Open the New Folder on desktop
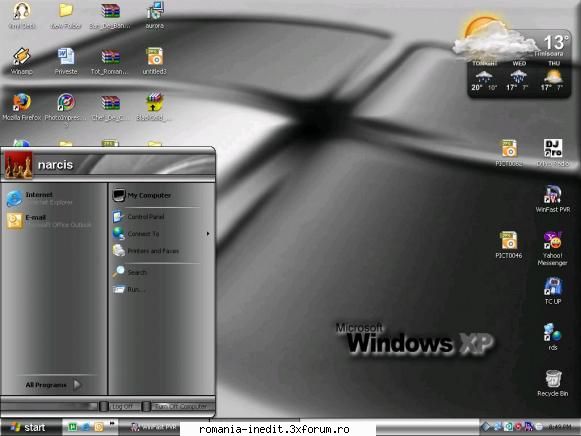The image size is (581, 436). (66, 16)
